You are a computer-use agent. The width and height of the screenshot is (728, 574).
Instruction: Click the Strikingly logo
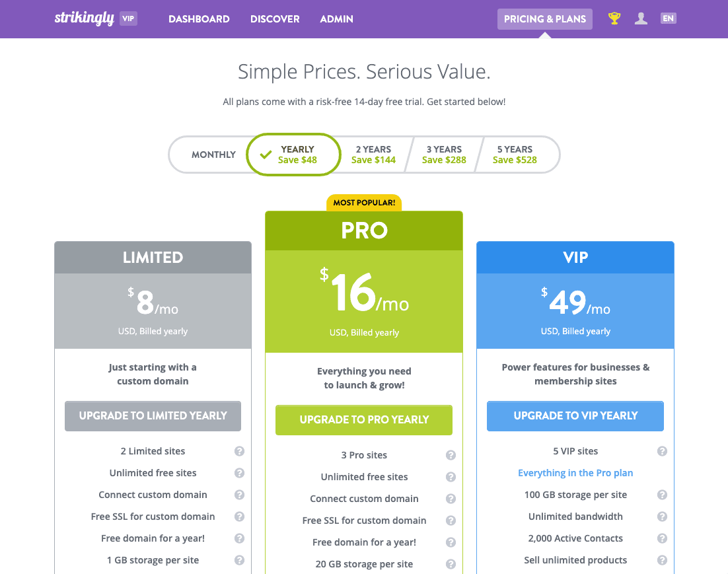coord(85,18)
